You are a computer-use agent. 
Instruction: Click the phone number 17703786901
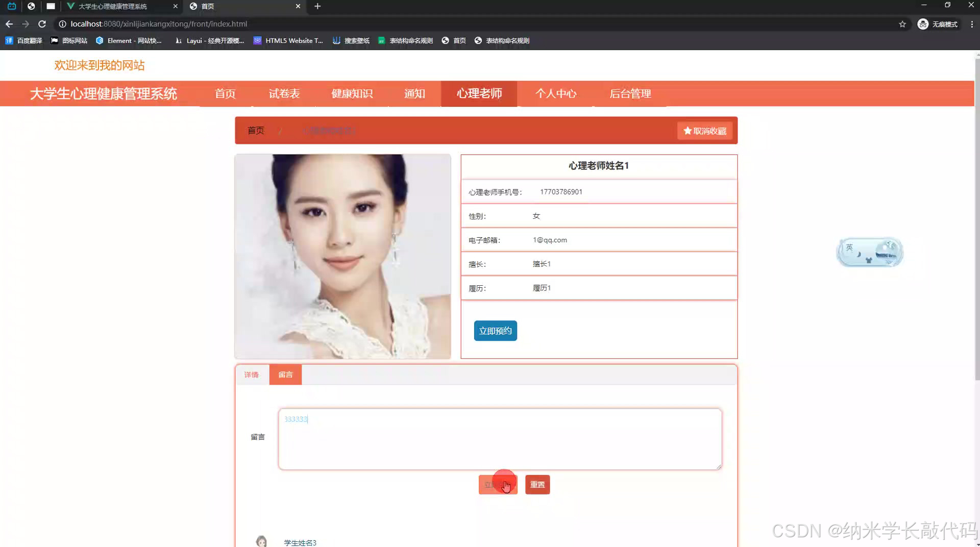(561, 192)
